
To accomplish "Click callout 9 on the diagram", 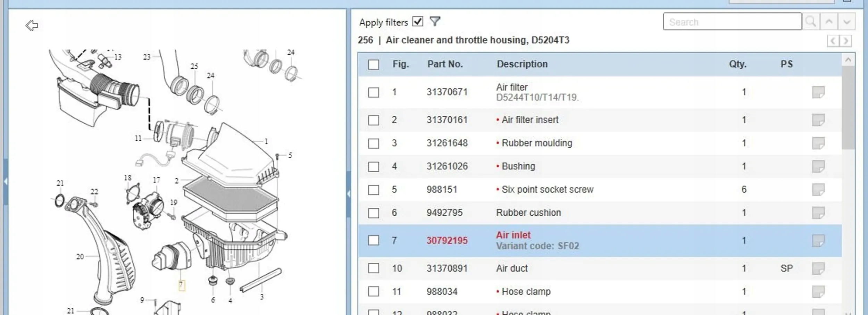I will 142,300.
